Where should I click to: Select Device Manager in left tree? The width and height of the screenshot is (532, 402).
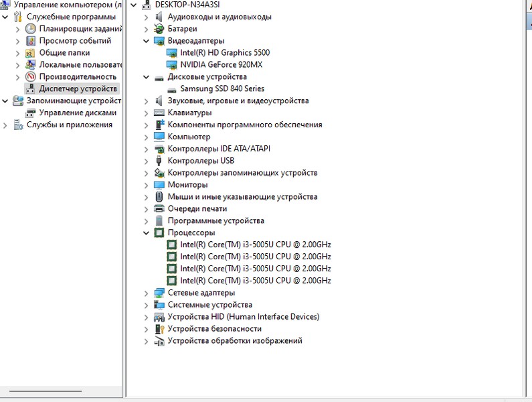click(x=78, y=89)
